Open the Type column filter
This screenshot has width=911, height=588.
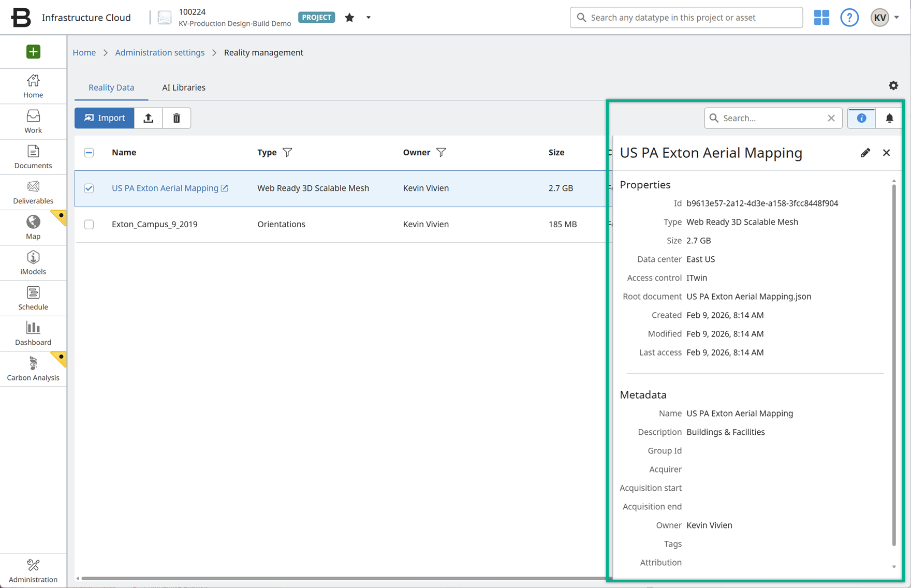287,153
